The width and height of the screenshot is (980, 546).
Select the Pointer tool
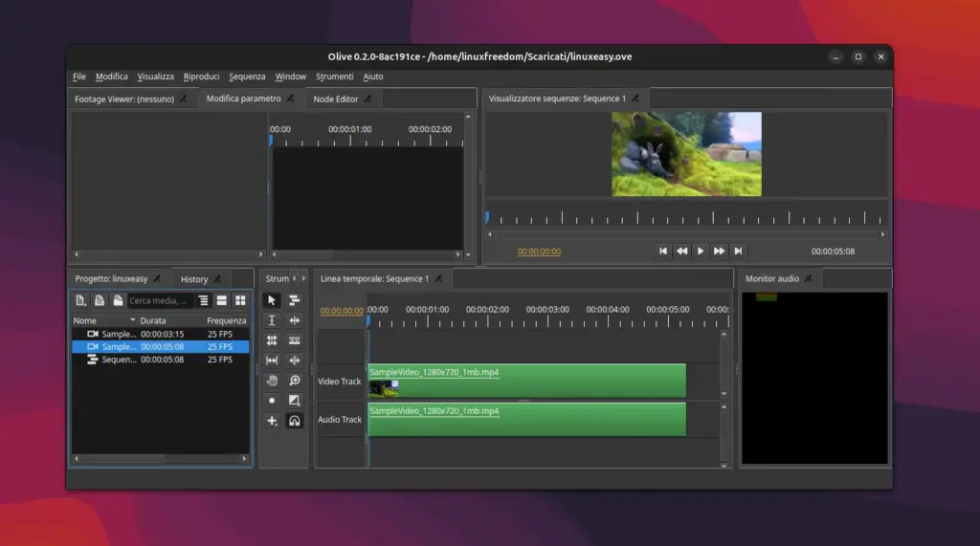[x=271, y=300]
